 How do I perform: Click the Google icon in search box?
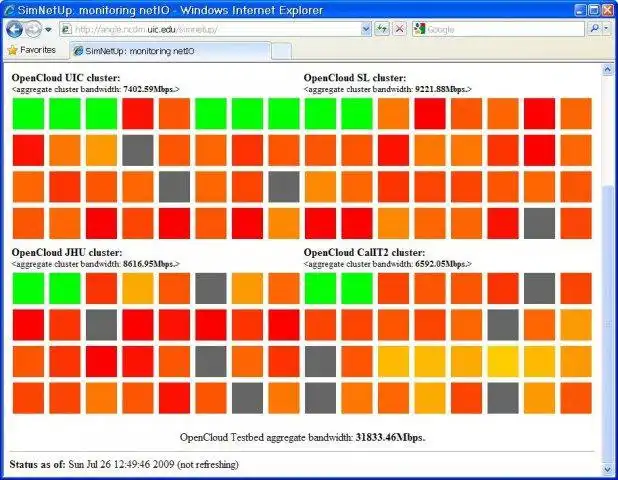(419, 29)
